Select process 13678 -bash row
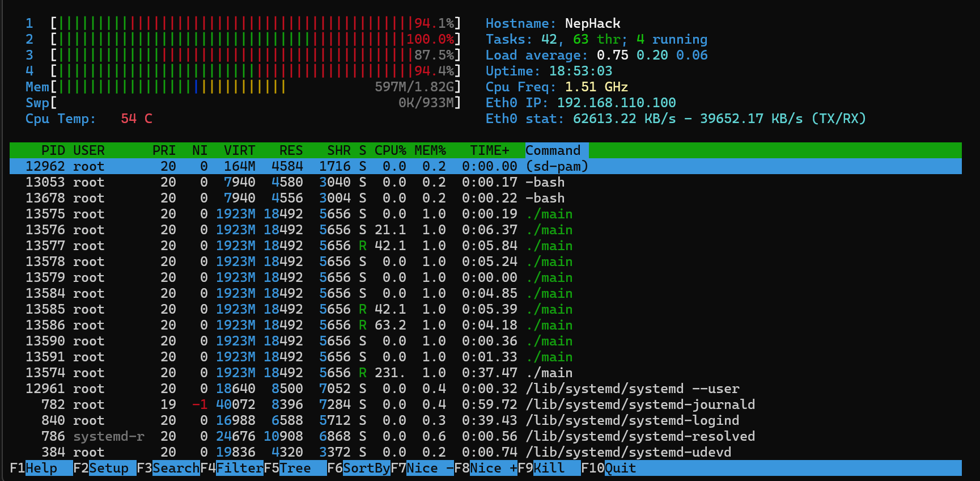980x481 pixels. pyautogui.click(x=486, y=198)
